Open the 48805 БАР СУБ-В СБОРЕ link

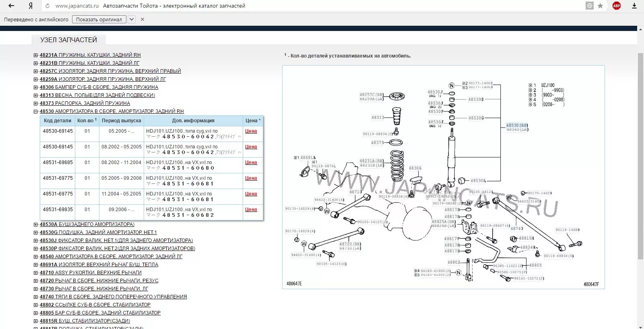[x=100, y=313]
